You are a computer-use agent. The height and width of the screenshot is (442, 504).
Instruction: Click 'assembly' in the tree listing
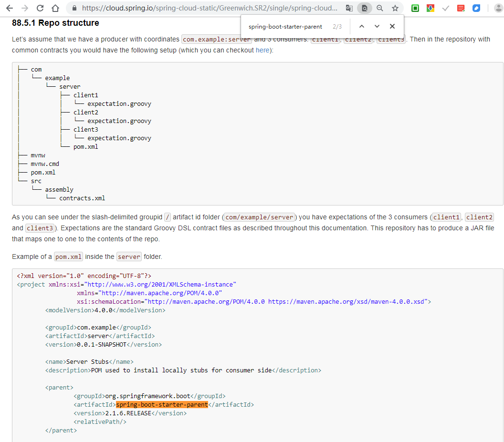pos(59,189)
